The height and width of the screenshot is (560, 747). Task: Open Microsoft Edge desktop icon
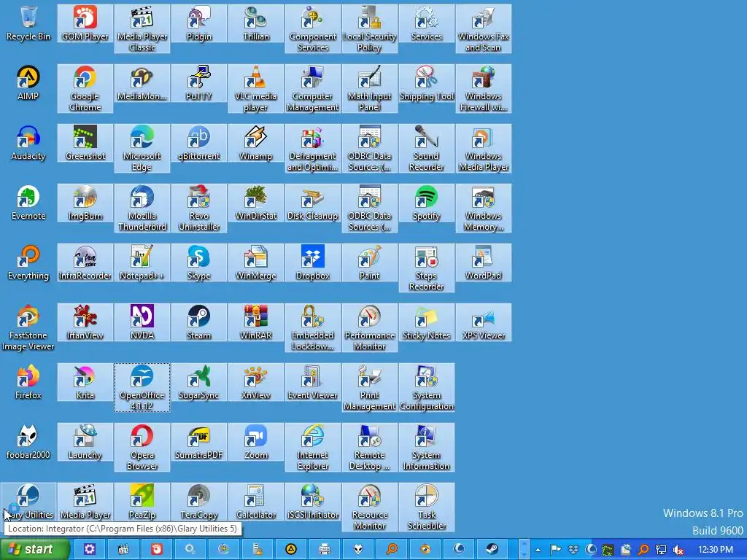[142, 148]
